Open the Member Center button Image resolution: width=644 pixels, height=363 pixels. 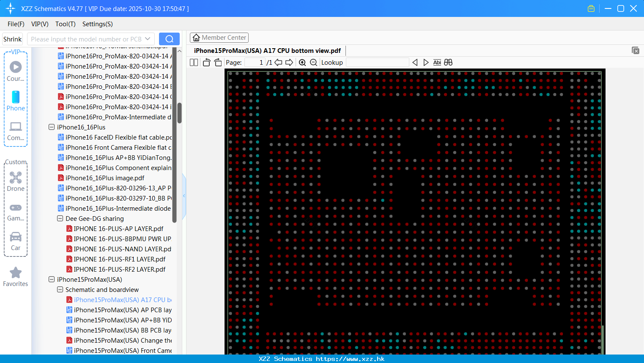[219, 38]
